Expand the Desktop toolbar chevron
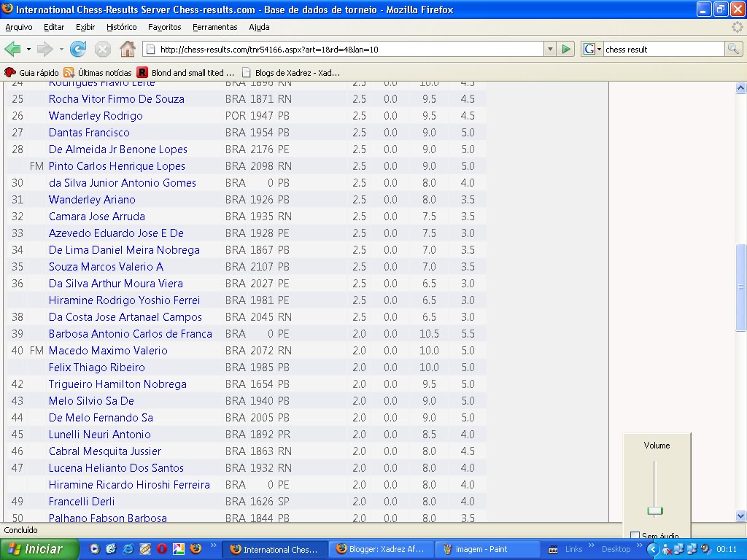Screen dimensions: 747x560 pyautogui.click(x=639, y=545)
